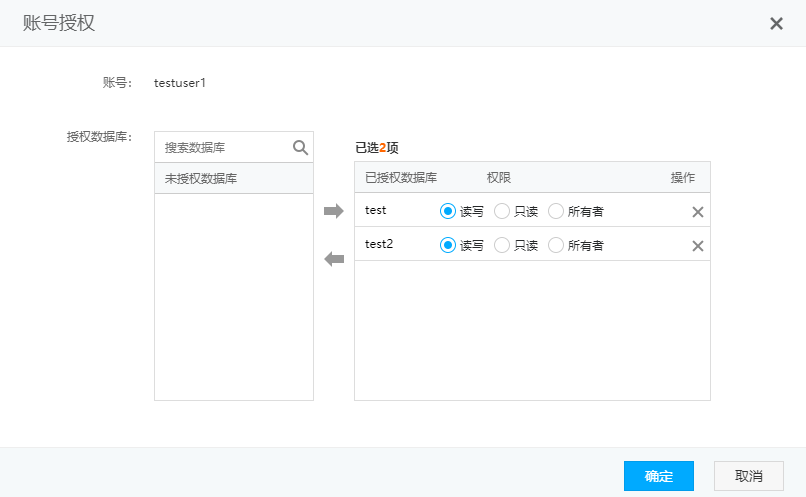Image resolution: width=806 pixels, height=497 pixels.
Task: Select 所有者 permission for test
Action: click(x=556, y=211)
